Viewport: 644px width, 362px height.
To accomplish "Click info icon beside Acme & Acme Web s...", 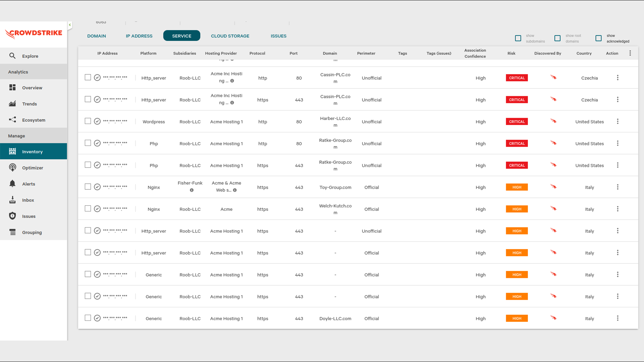I will pyautogui.click(x=235, y=190).
